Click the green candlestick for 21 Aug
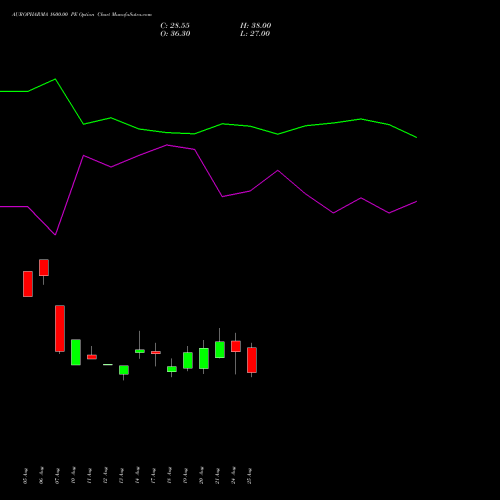This screenshot has height=500, width=500. pos(220,350)
